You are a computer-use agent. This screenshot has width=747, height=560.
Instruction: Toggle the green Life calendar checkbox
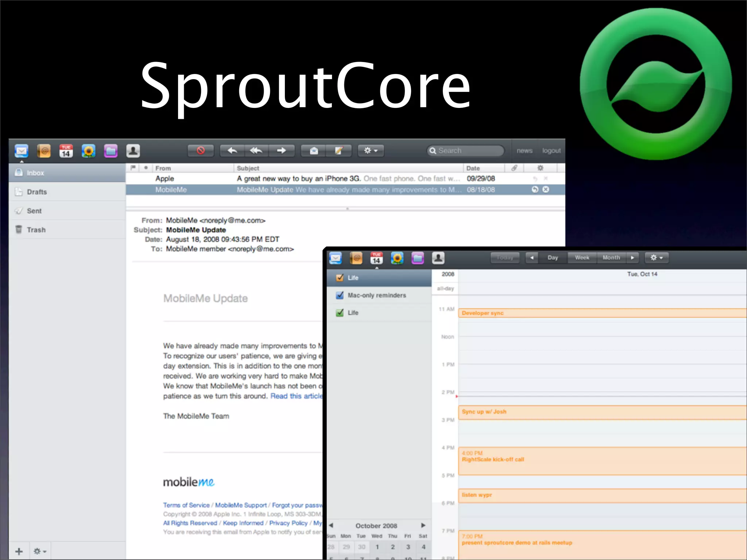click(x=340, y=313)
